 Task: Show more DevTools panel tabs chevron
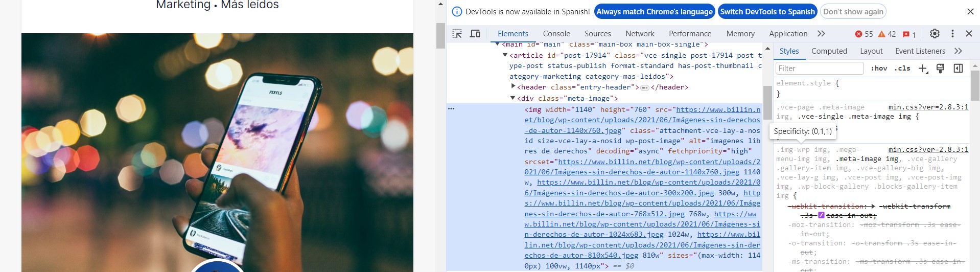tap(821, 34)
